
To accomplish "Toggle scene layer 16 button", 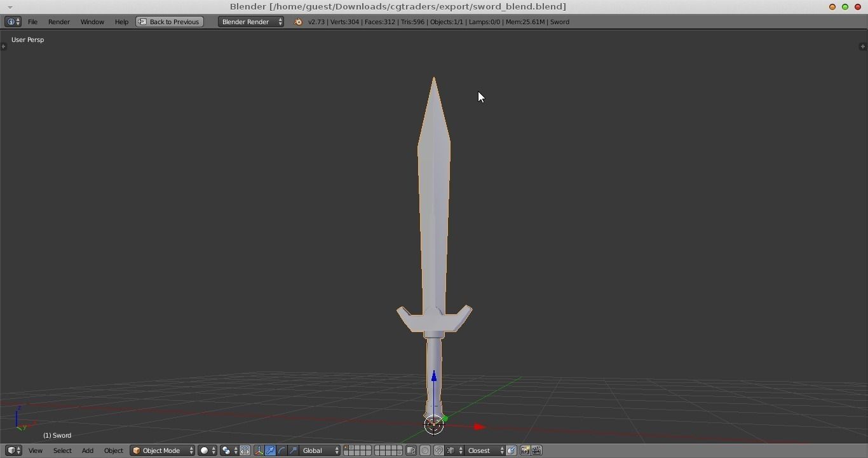I will 377,453.
